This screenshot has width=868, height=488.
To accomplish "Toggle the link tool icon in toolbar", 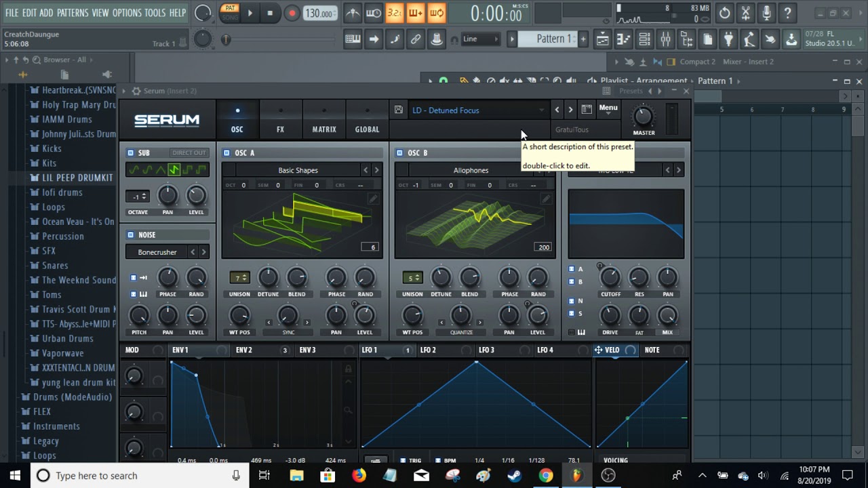I will tap(416, 39).
